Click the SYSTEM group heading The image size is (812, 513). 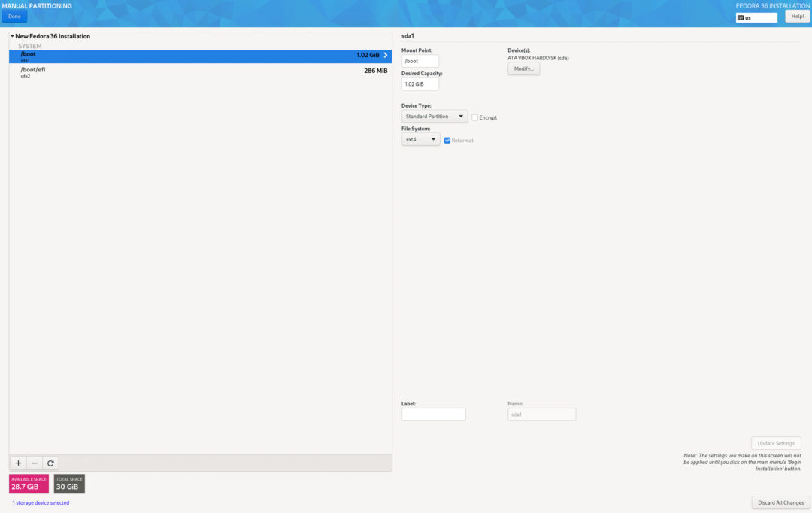(x=30, y=46)
